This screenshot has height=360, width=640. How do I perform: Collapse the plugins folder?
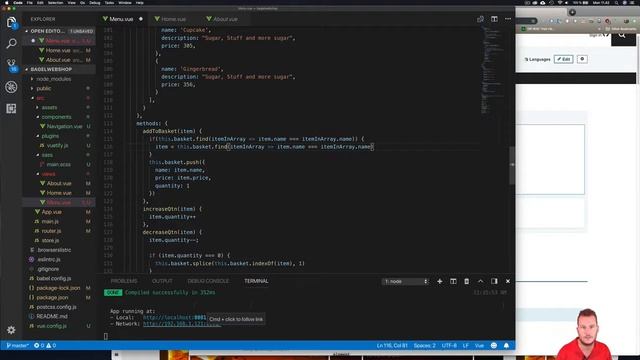coord(50,136)
